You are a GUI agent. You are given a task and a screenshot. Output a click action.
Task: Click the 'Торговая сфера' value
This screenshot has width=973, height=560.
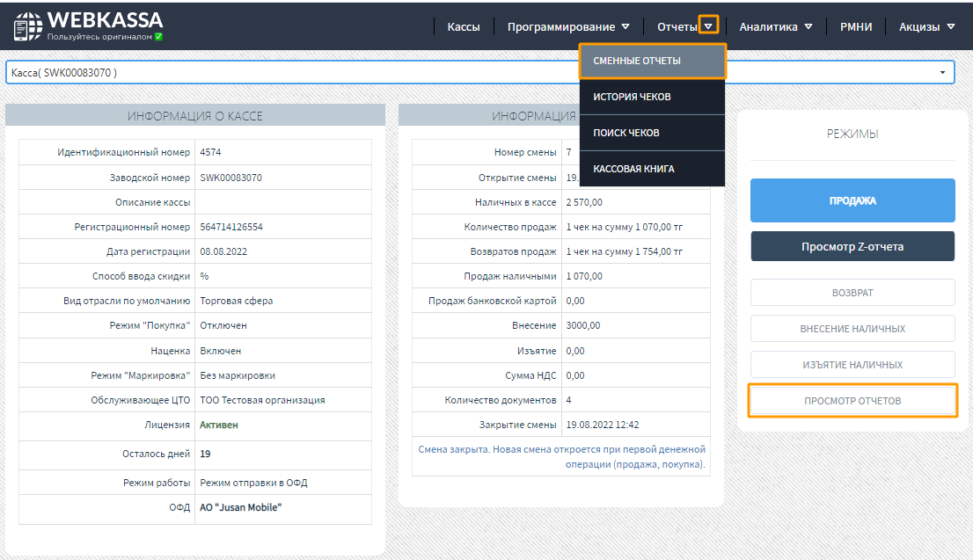tap(237, 301)
